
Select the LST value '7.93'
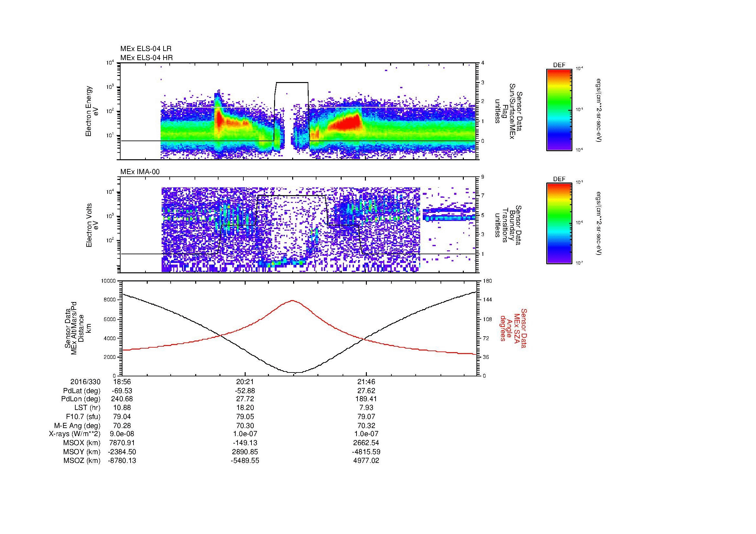point(366,408)
